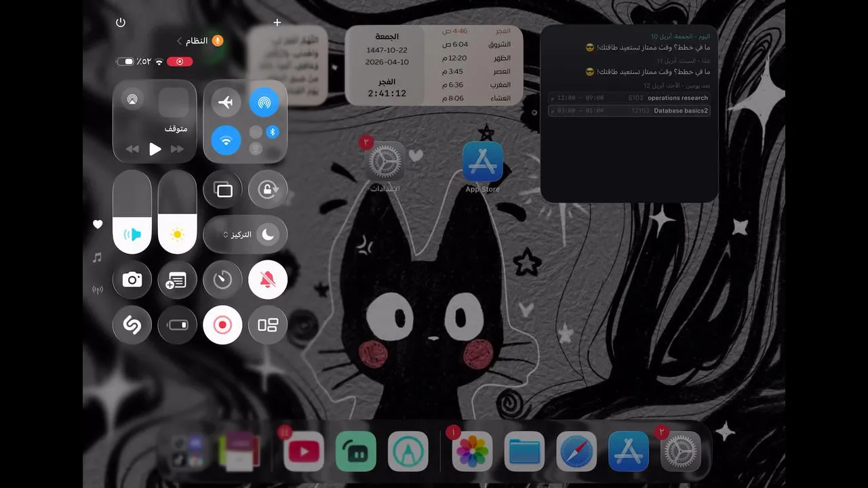This screenshot has width=868, height=488.
Task: Tap the orange microphone indicator
Action: (217, 41)
